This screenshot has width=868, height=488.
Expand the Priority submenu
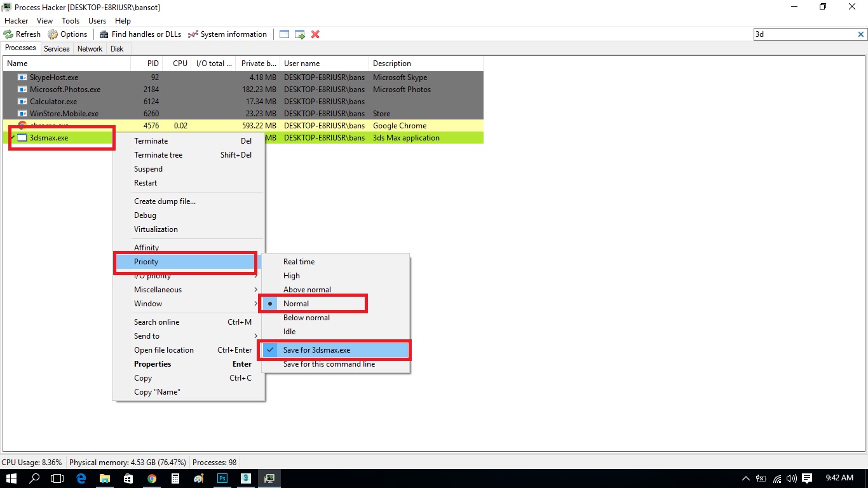tap(189, 262)
